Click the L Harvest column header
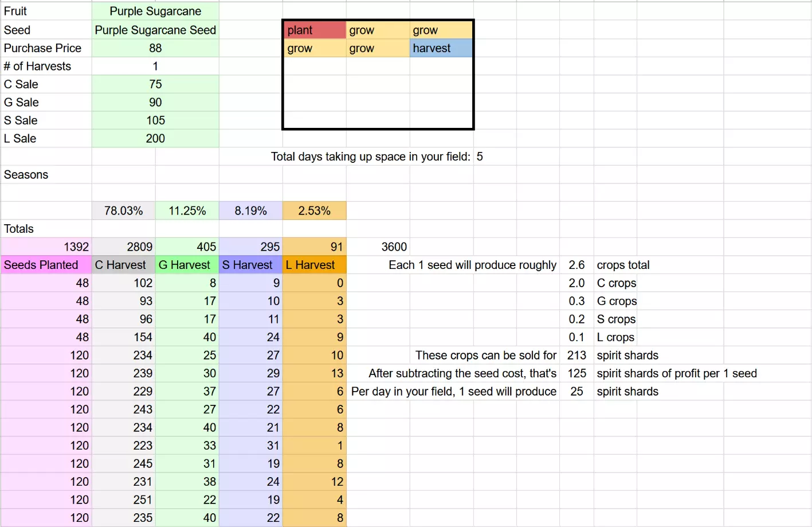This screenshot has height=527, width=812. click(314, 265)
